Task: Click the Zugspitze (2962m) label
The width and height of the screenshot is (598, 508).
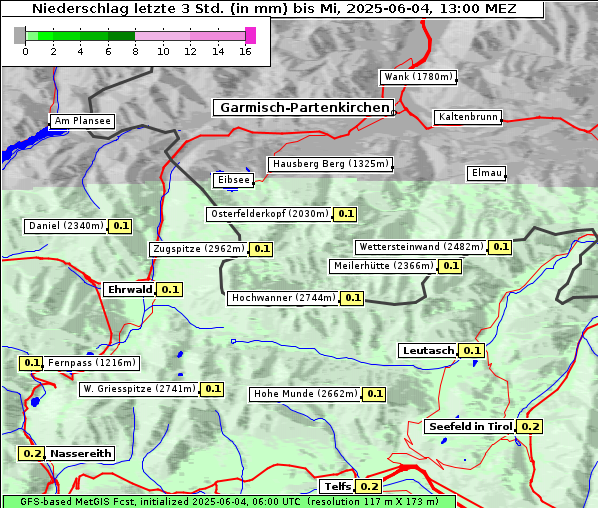Action: (198, 249)
